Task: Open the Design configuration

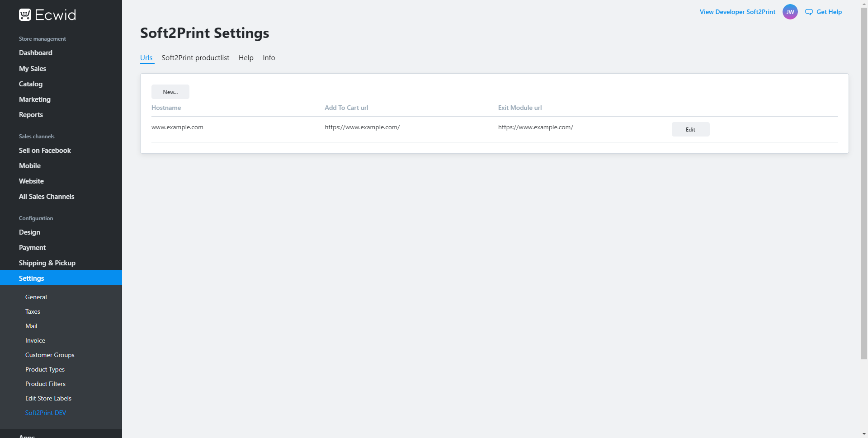Action: click(x=29, y=232)
